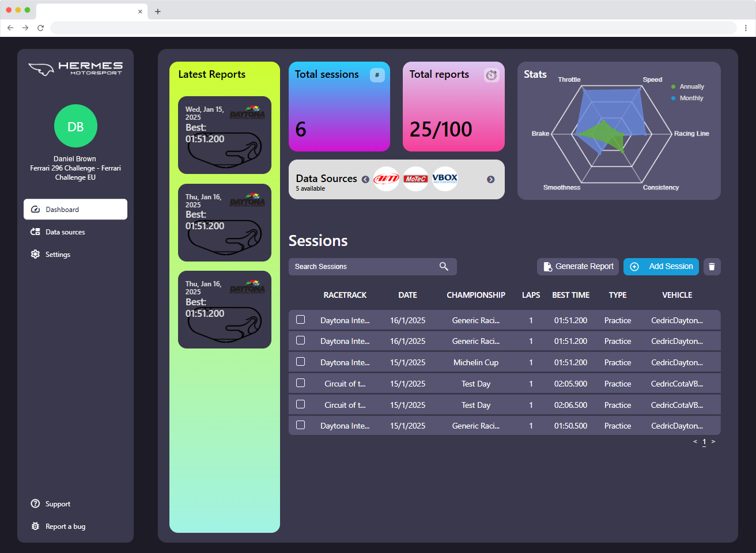This screenshot has width=756, height=553.
Task: Open Data sources in the sidebar
Action: [x=65, y=232]
